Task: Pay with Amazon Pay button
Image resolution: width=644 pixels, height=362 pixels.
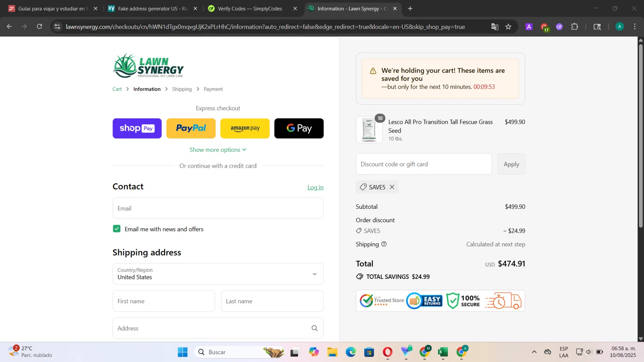Action: click(245, 128)
